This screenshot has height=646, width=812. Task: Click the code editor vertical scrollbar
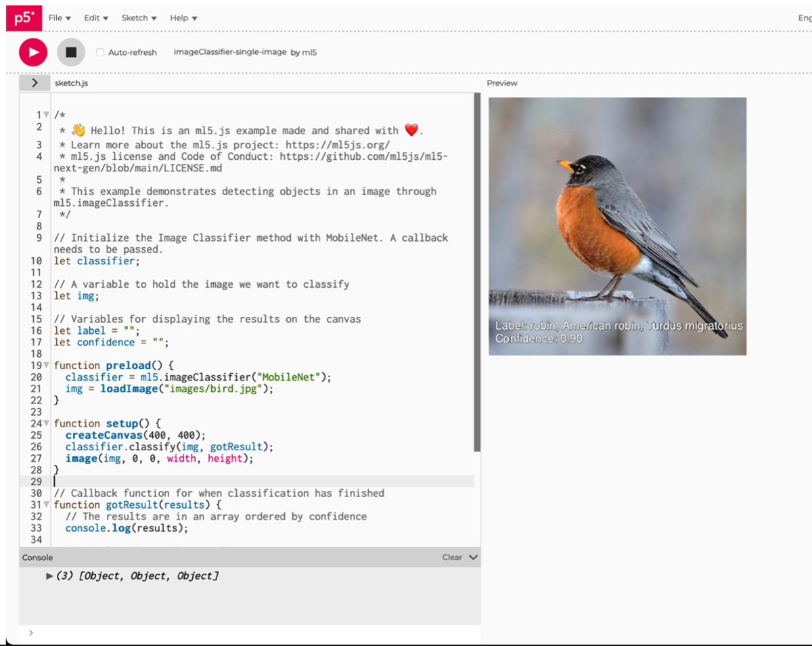477,271
